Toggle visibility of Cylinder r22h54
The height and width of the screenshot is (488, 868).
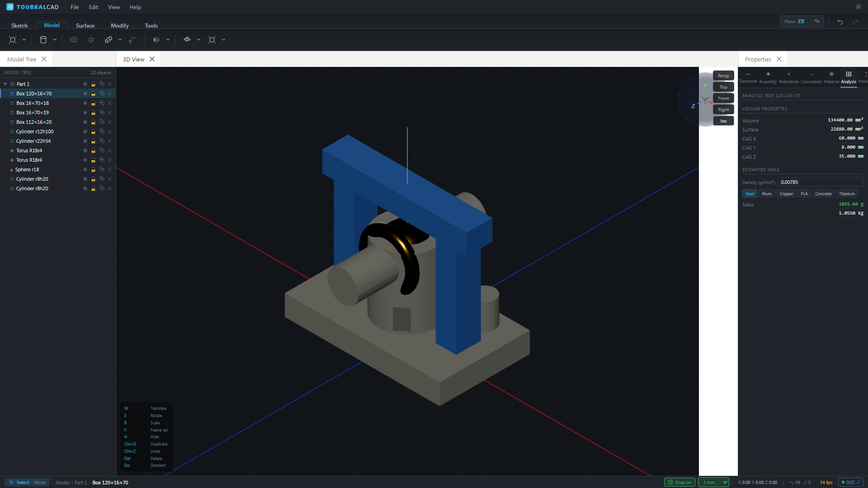[85, 141]
